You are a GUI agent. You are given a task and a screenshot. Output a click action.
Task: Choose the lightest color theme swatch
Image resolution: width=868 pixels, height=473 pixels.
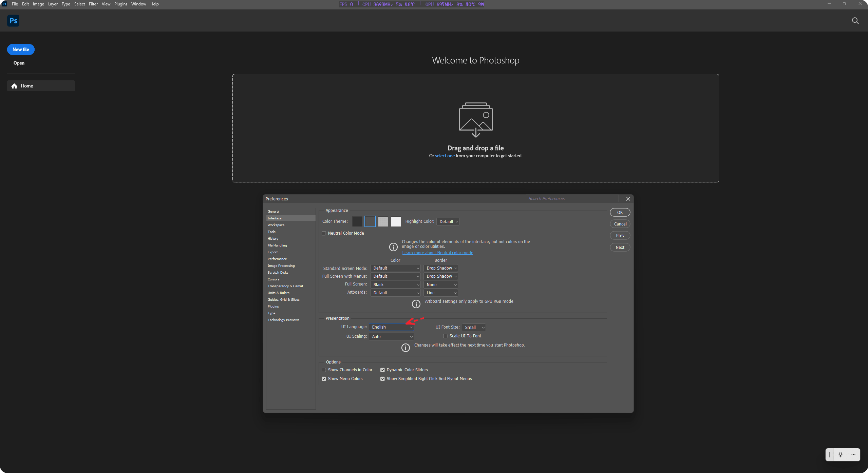tap(396, 222)
